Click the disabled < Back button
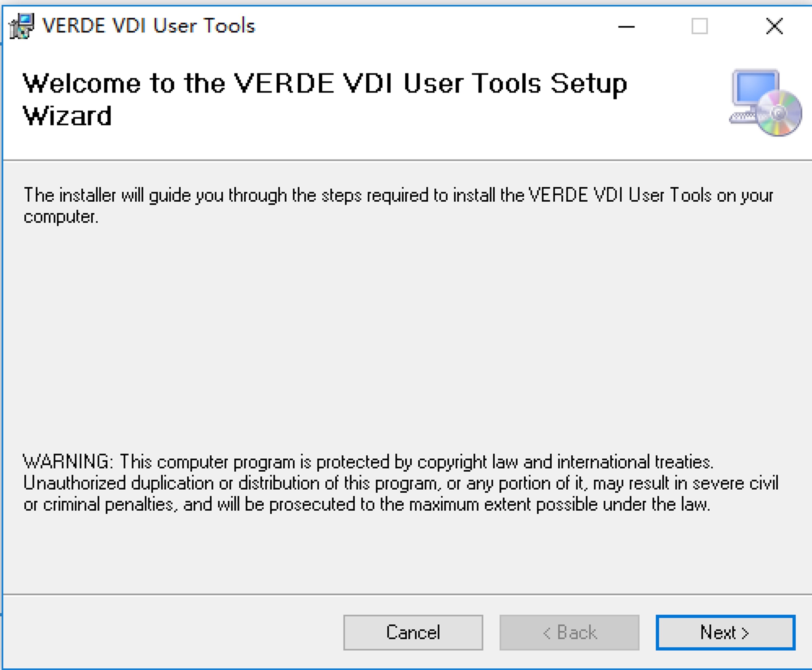Viewport: 812px width, 670px height. tap(569, 633)
